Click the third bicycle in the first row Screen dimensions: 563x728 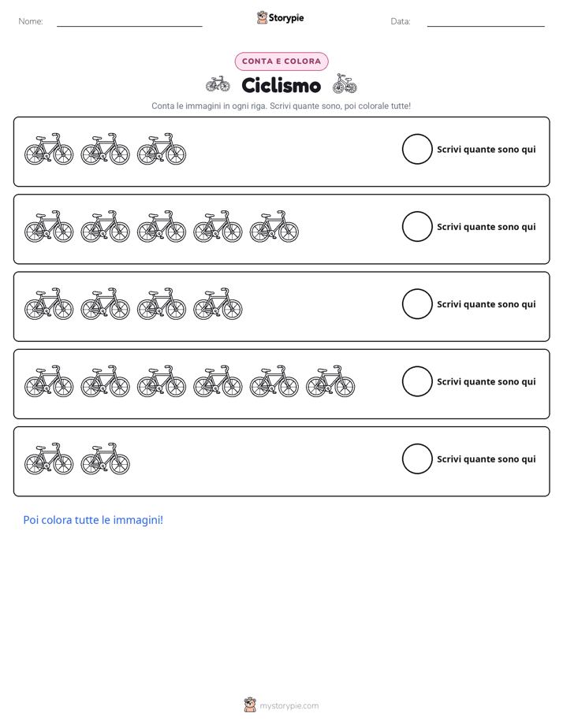[162, 149]
